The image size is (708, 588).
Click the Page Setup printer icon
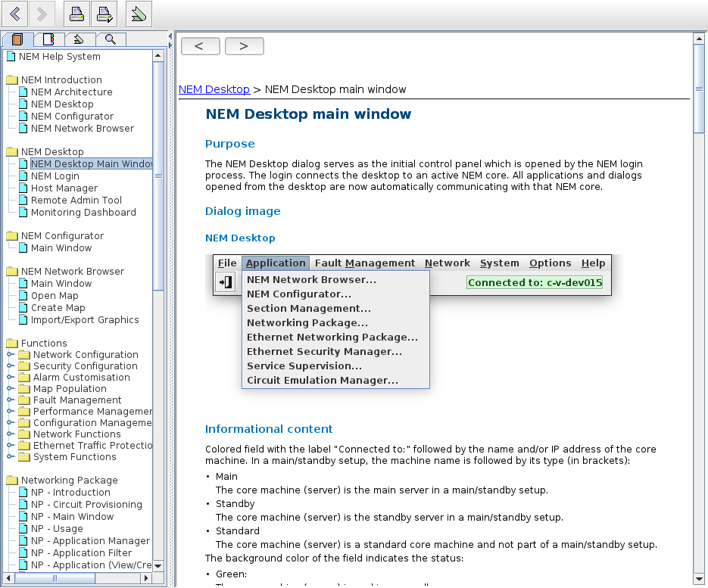click(104, 14)
